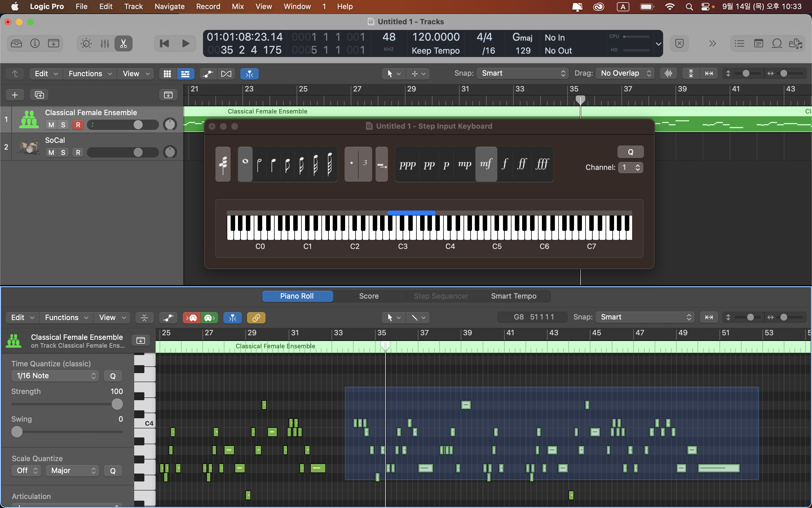This screenshot has height=508, width=812.
Task: Select the whole note length in Step Input
Action: [x=245, y=164]
